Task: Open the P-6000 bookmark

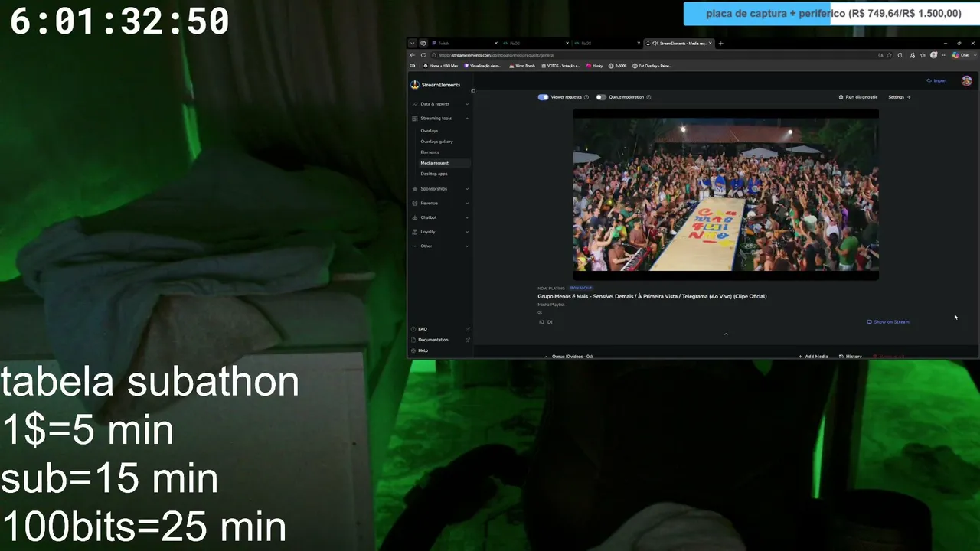Action: tap(618, 66)
